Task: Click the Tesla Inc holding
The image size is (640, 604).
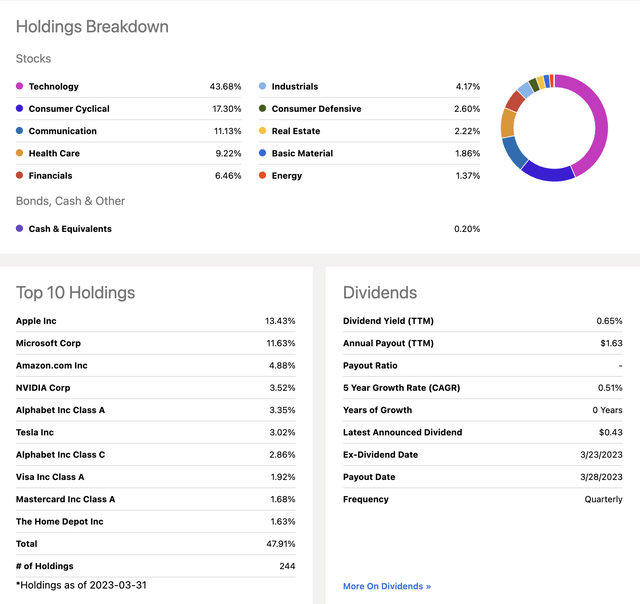Action: (35, 432)
